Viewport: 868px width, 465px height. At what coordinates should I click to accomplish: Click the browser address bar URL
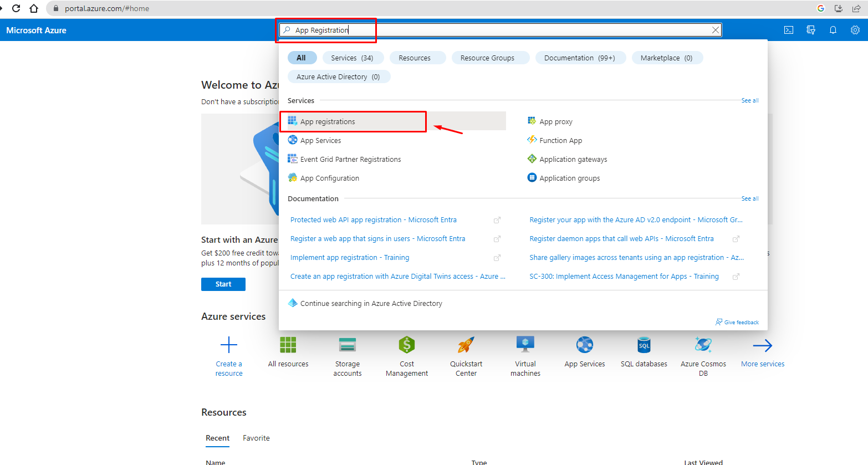click(x=107, y=8)
